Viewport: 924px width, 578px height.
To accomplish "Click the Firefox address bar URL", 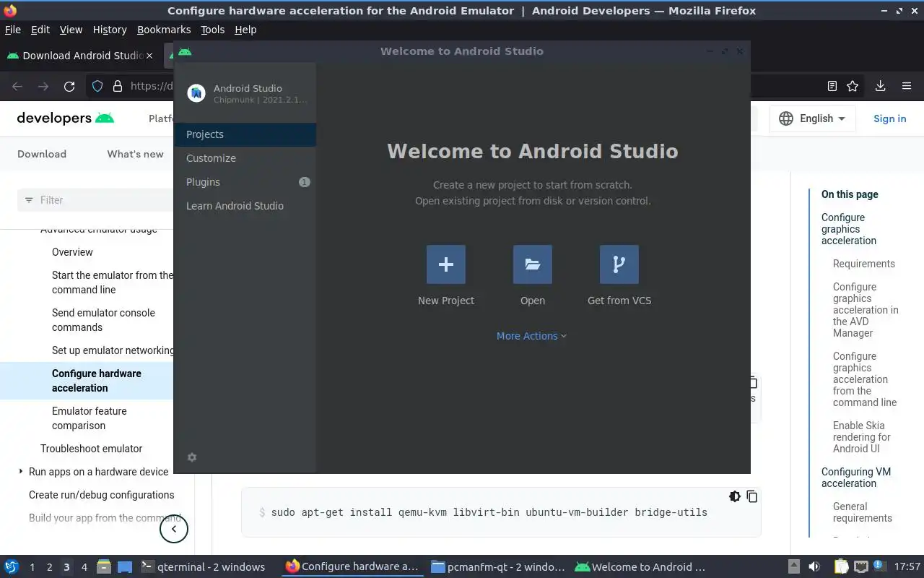I will tap(151, 86).
